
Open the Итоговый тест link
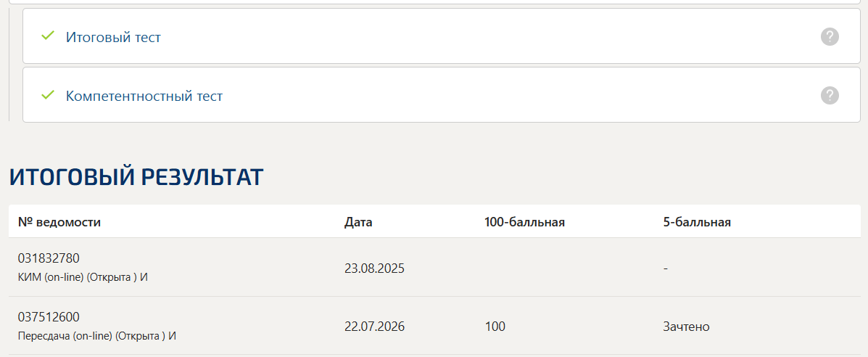coord(113,37)
